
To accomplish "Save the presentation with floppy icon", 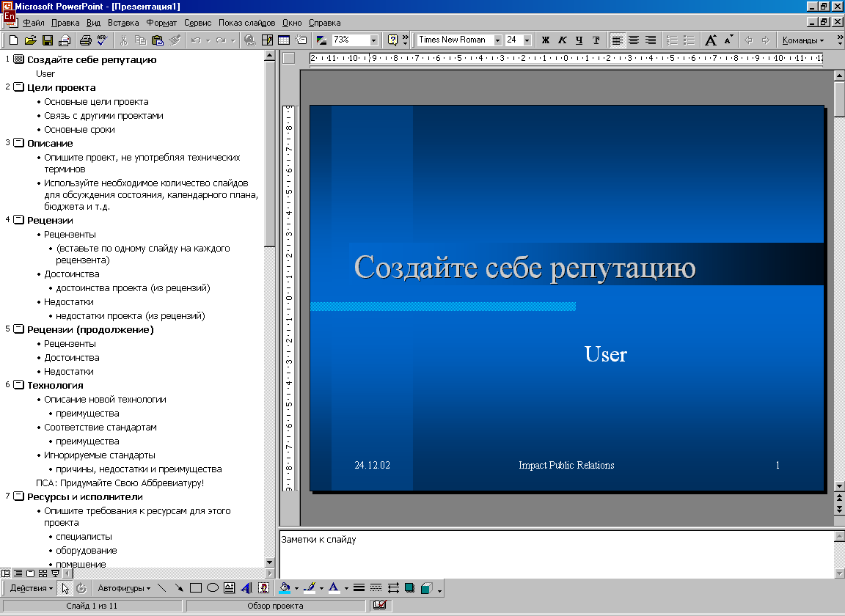I will pyautogui.click(x=48, y=40).
